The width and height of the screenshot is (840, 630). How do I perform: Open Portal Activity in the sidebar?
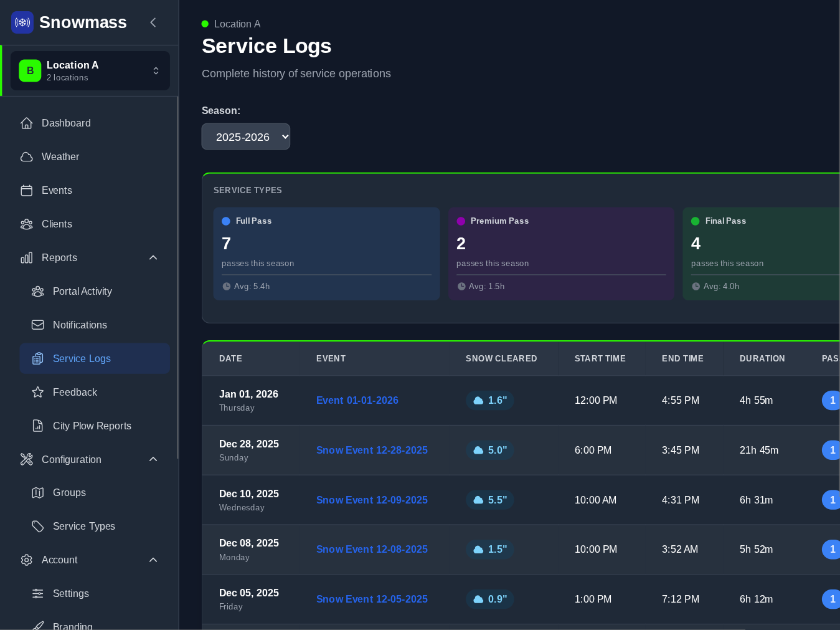coord(82,292)
